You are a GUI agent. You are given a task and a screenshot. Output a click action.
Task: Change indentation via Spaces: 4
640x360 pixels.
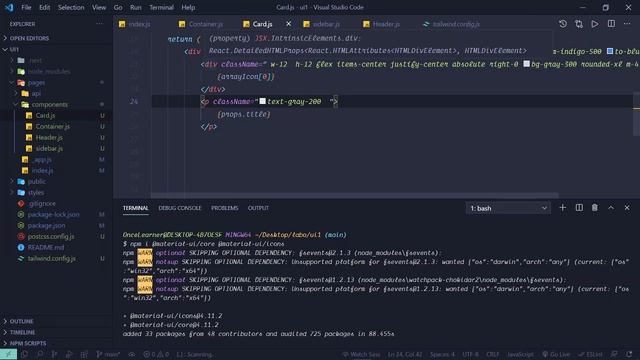[x=442, y=354]
